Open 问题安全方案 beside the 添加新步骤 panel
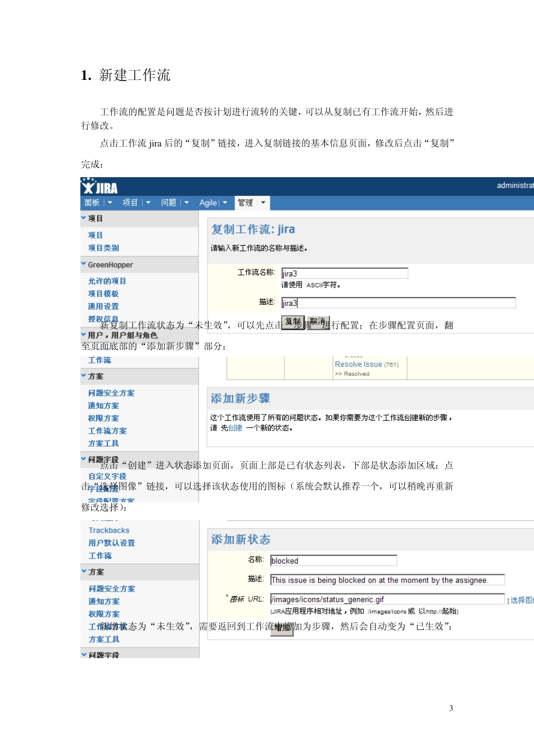The height and width of the screenshot is (756, 534). (x=111, y=393)
